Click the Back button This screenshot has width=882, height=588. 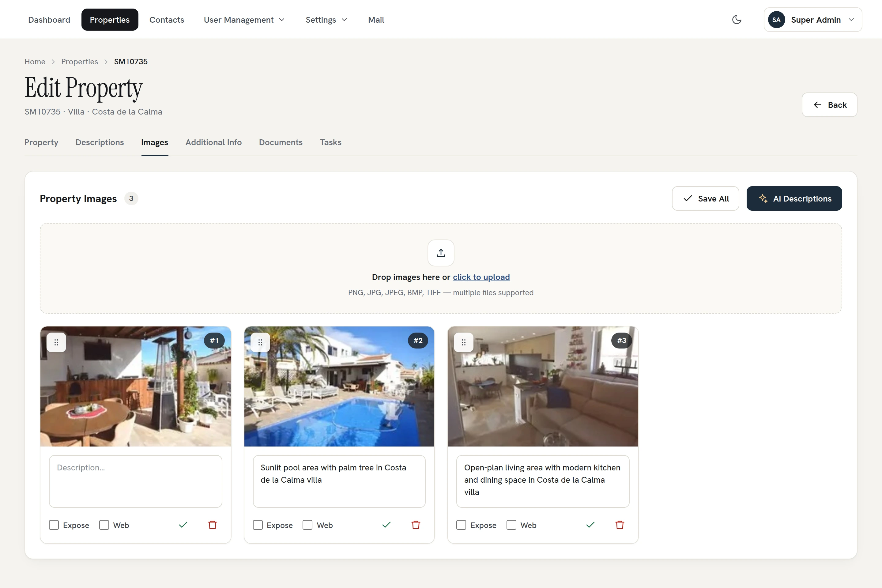click(830, 105)
